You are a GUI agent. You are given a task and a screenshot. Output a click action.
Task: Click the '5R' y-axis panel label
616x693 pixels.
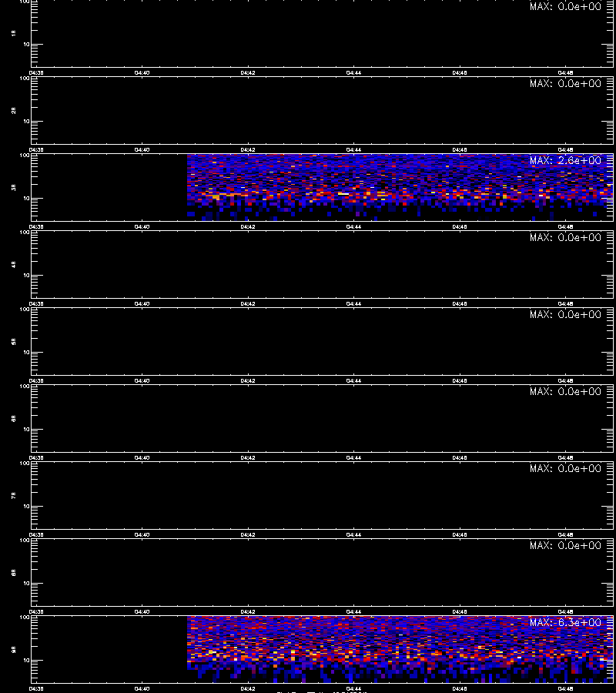14,341
